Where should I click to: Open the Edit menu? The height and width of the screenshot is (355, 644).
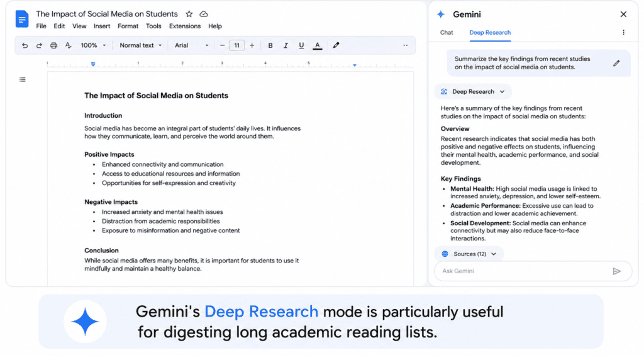click(x=59, y=26)
